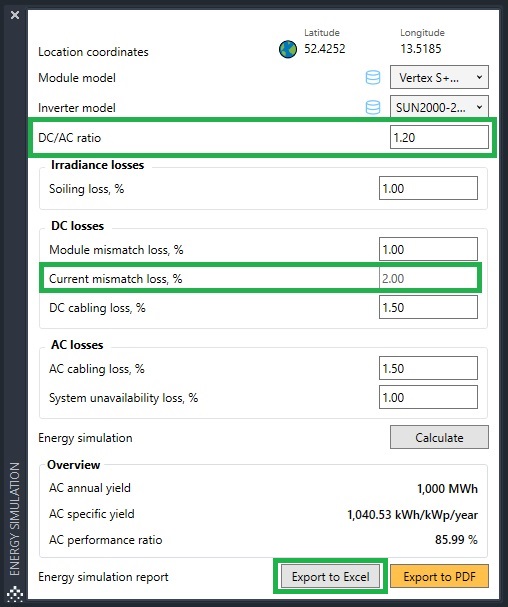Click the ENERGY SIMULATION vertical panel title
This screenshot has width=508, height=607.
pyautogui.click(x=14, y=519)
